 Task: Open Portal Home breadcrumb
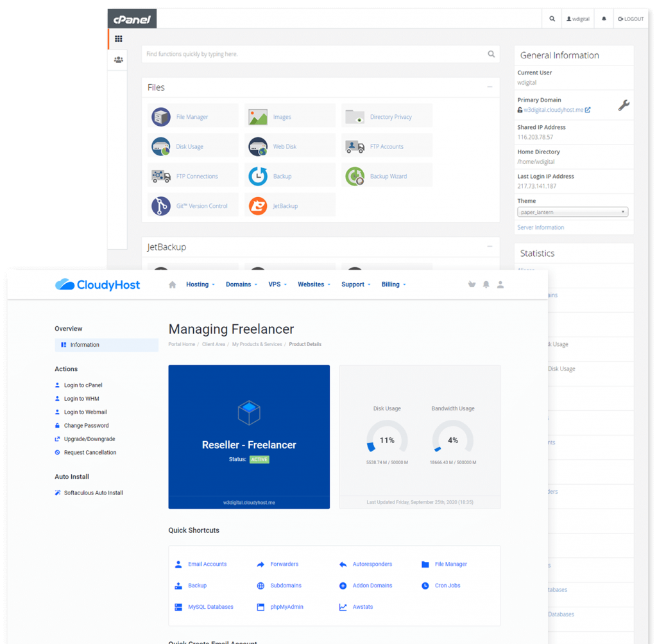pos(182,345)
